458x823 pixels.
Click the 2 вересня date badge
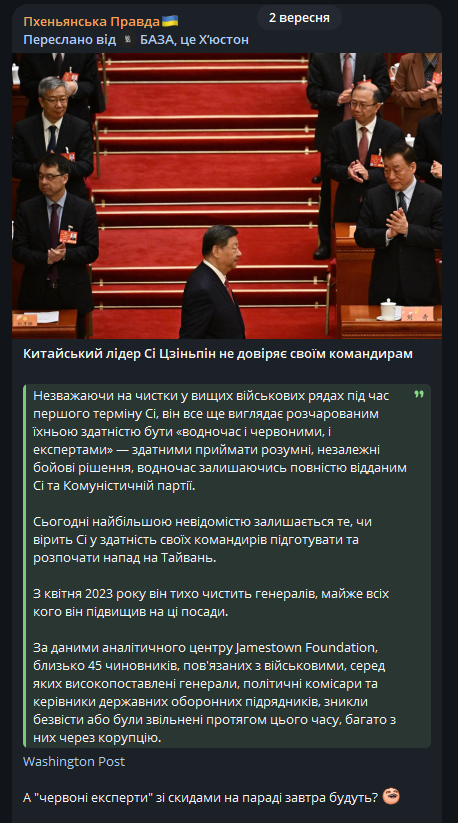pyautogui.click(x=299, y=18)
